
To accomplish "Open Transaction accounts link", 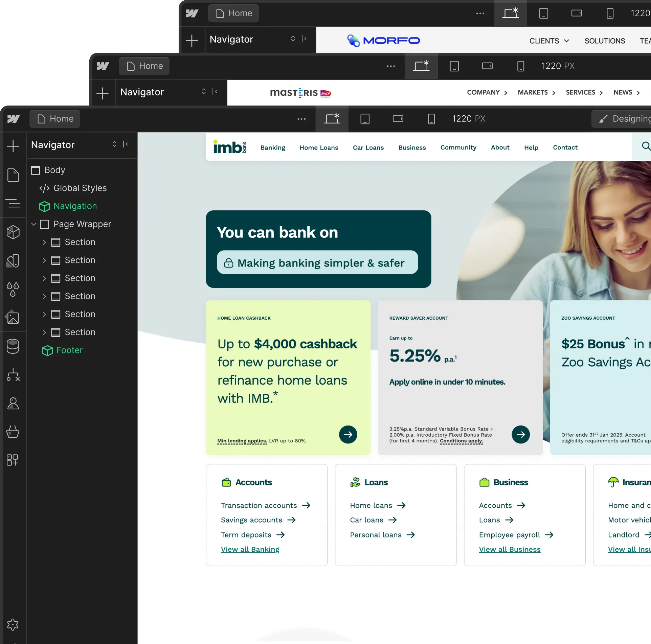I will [266, 505].
